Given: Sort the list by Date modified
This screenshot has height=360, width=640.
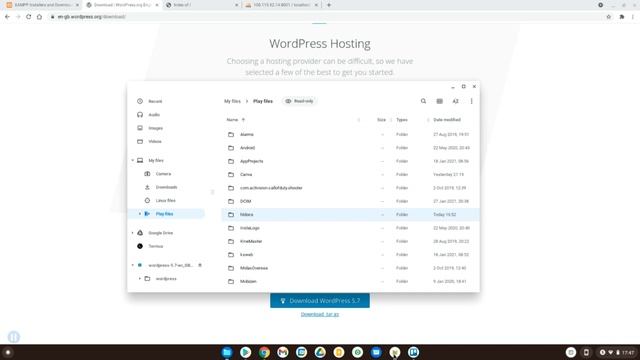Looking at the screenshot, I should point(447,120).
